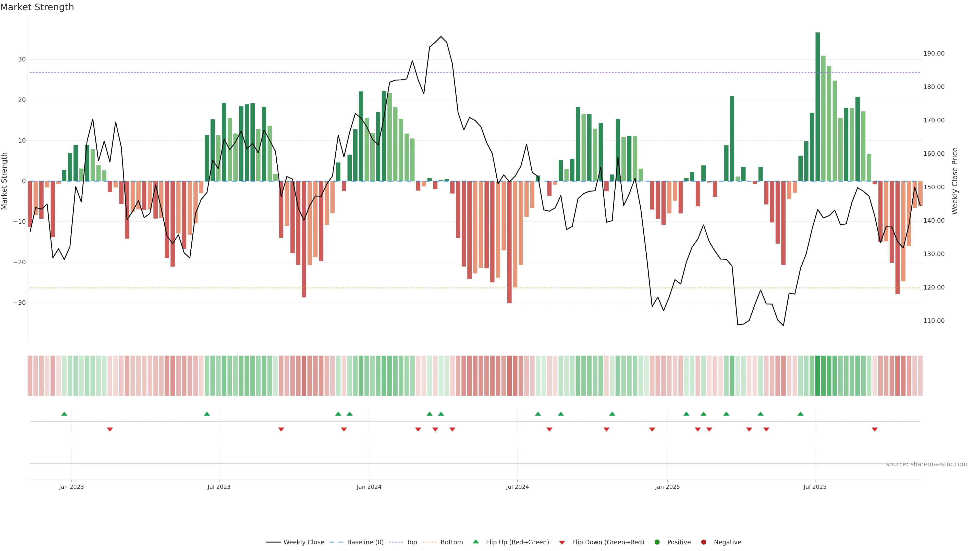The height and width of the screenshot is (551, 980).
Task: Click the red Flip Down triangle in legend
Action: pos(562,543)
